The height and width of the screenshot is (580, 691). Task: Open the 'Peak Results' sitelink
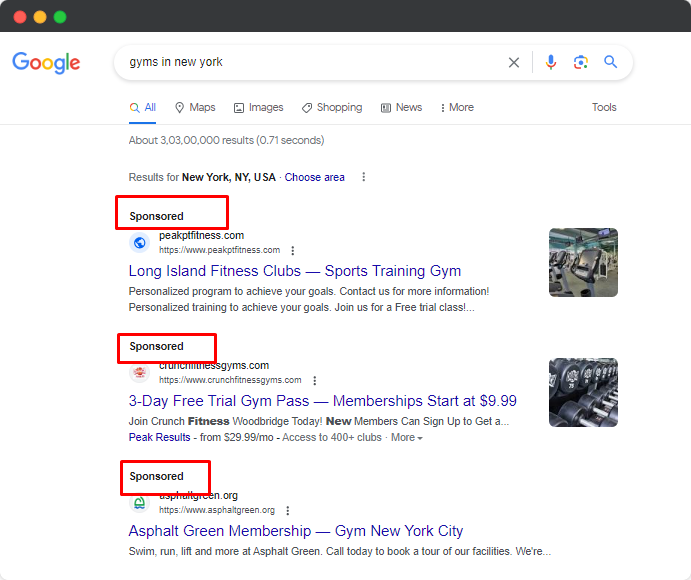coord(160,437)
